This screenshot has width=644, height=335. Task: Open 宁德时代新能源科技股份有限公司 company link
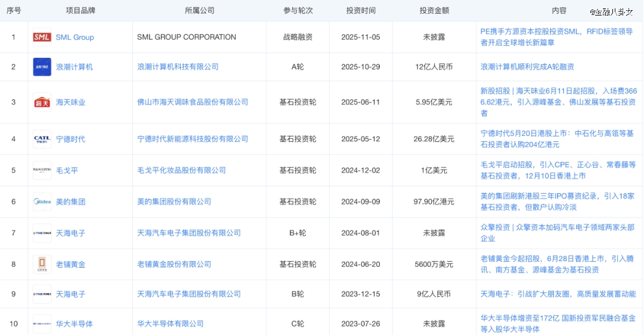click(x=193, y=139)
